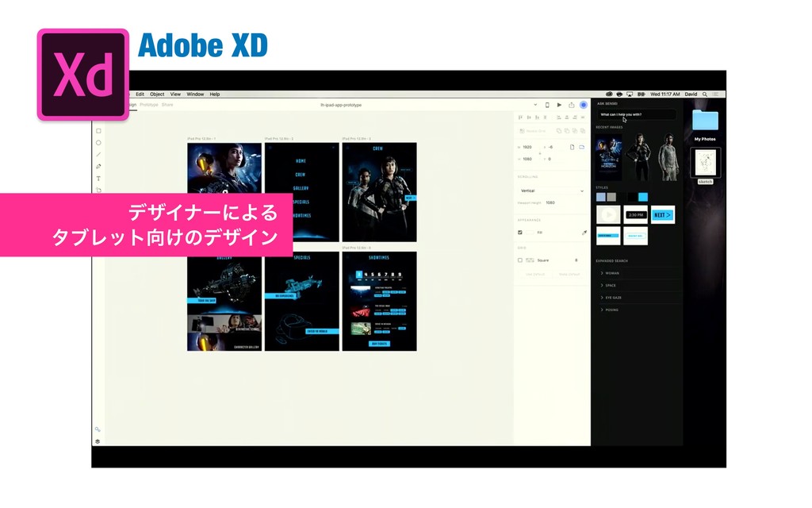Select the 2:30 PM style component

(x=635, y=214)
